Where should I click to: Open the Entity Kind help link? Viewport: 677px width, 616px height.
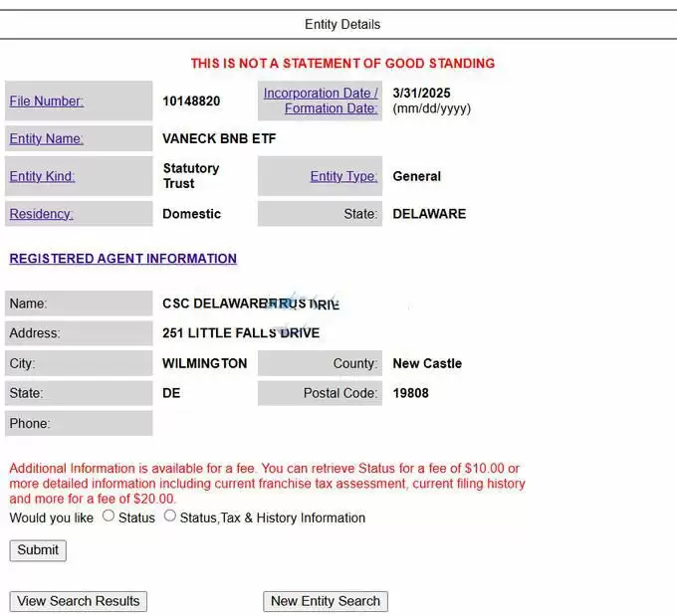(42, 176)
